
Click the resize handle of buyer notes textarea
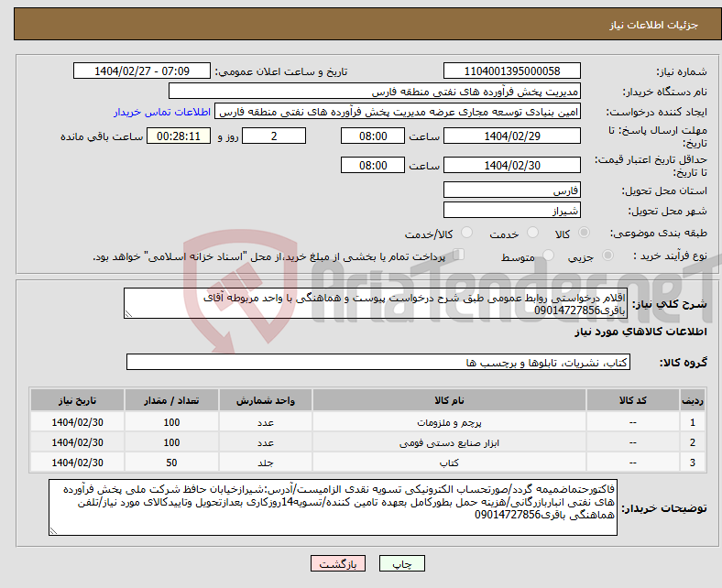click(x=53, y=531)
